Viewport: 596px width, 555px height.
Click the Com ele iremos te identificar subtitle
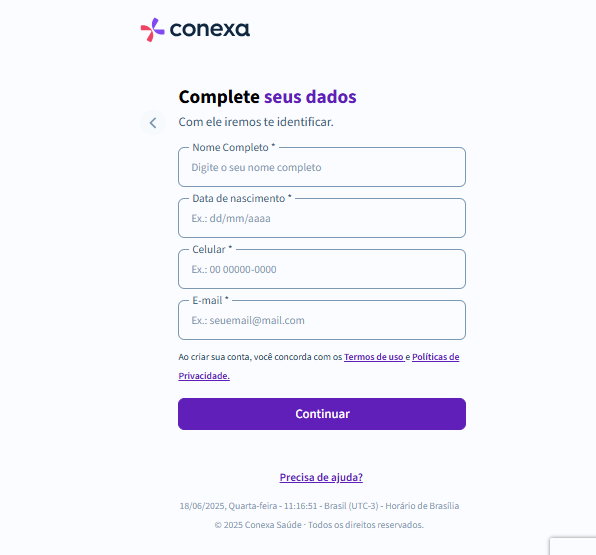[x=256, y=122]
